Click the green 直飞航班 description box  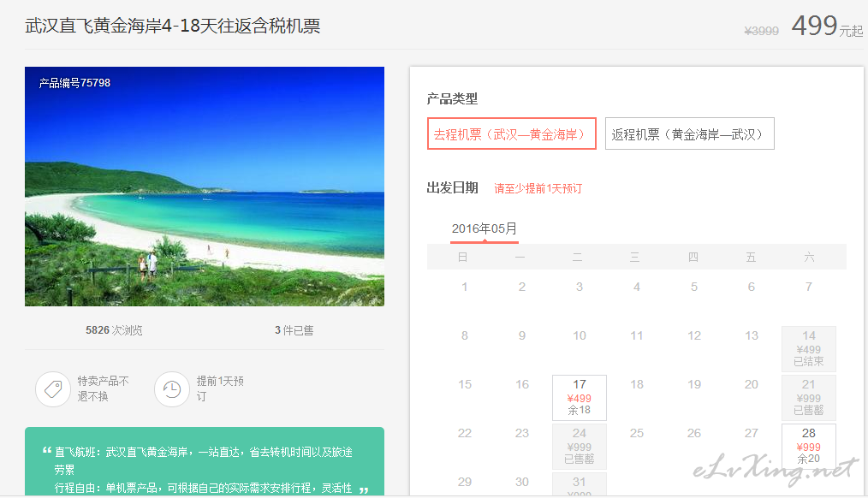(x=205, y=461)
